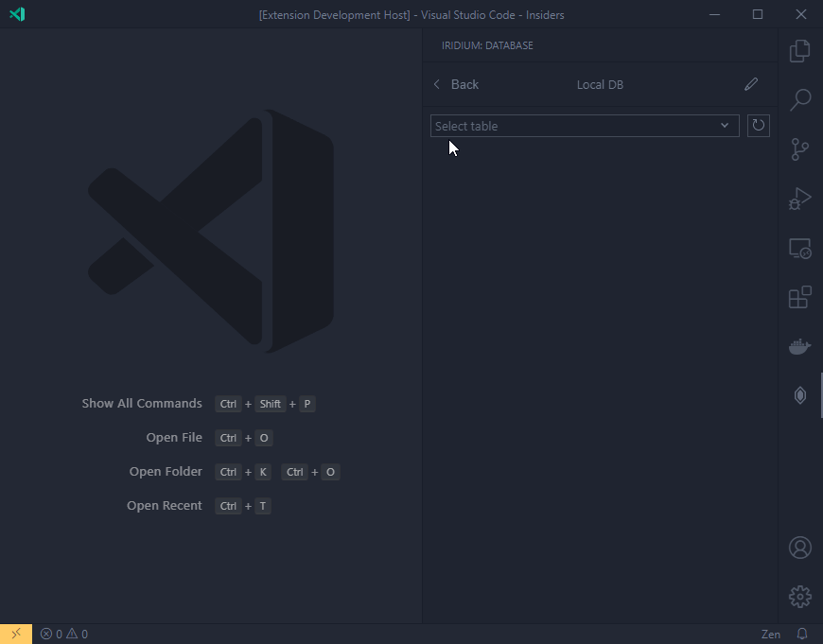
Task: Open the notifications bell
Action: 802,634
